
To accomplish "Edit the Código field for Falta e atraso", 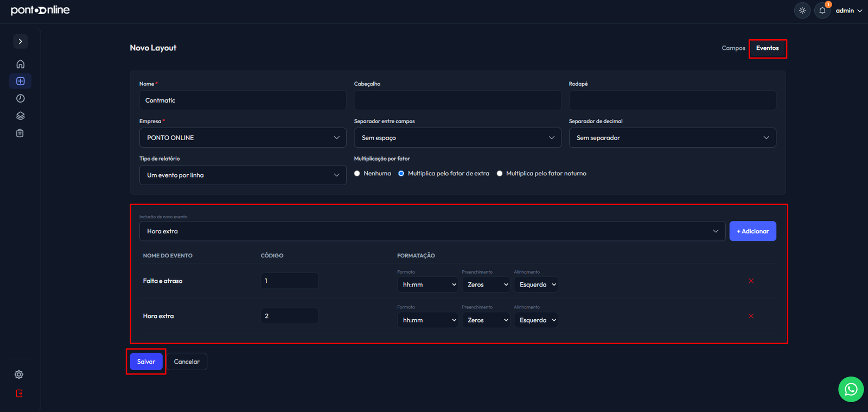I will click(290, 281).
